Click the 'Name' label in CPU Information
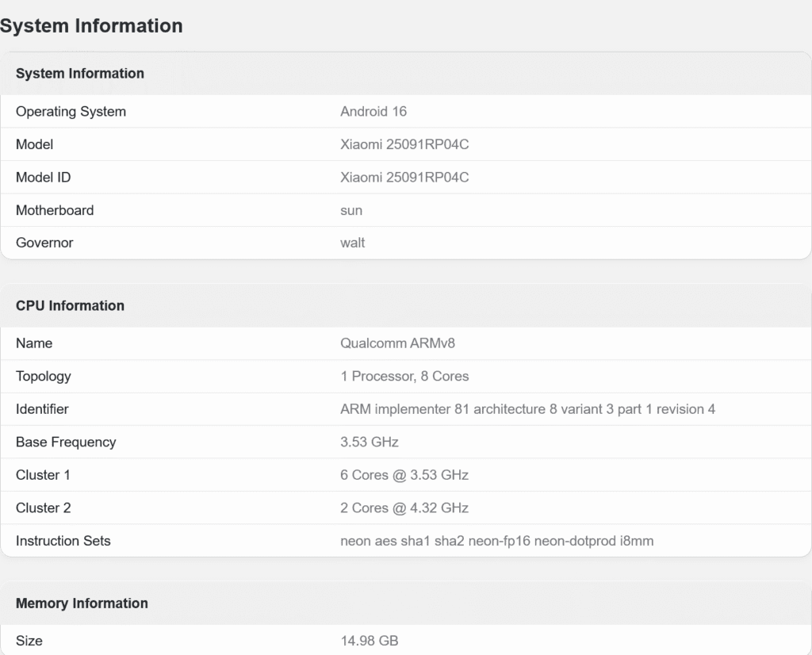This screenshot has height=655, width=812. [34, 343]
